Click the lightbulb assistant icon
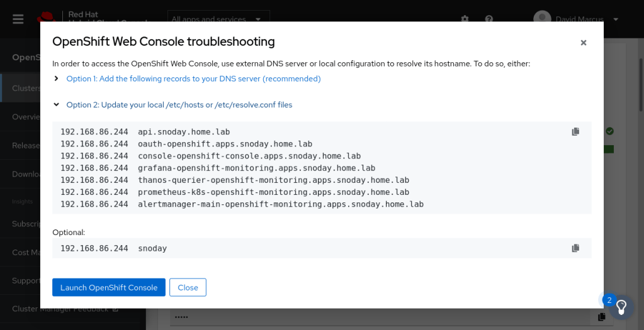This screenshot has width=644, height=330. 621,307
